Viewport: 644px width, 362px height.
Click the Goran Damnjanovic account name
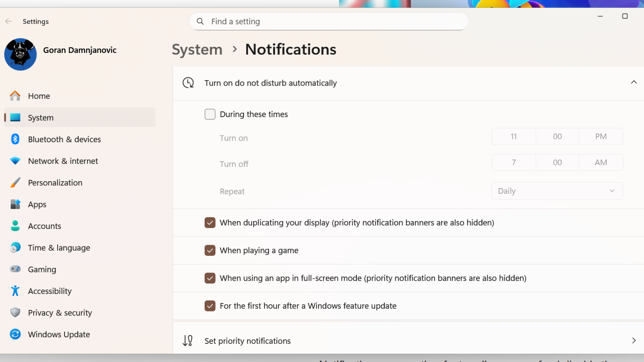pyautogui.click(x=80, y=50)
